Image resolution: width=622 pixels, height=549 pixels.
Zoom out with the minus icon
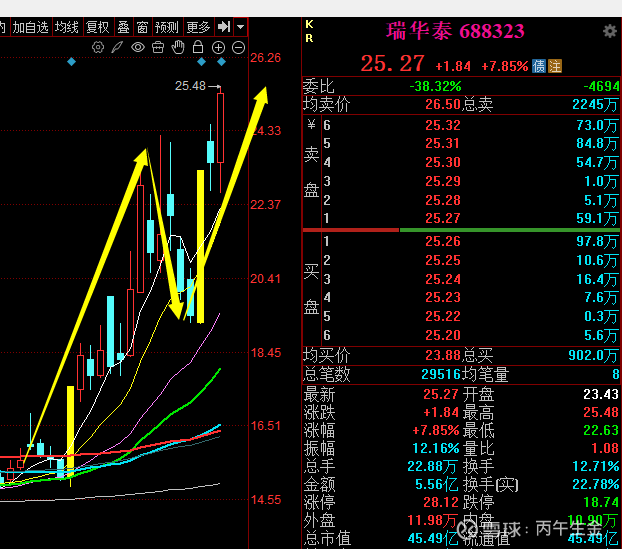238,48
